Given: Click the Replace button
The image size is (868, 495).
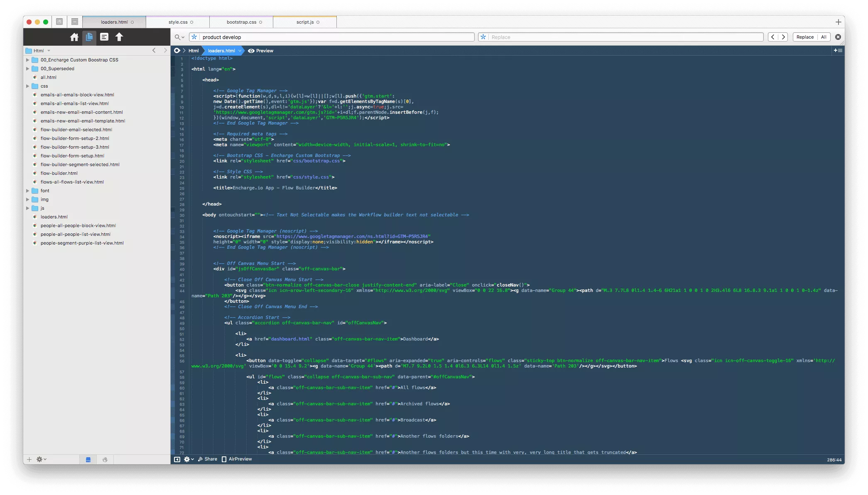Looking at the screenshot, I should pyautogui.click(x=805, y=37).
